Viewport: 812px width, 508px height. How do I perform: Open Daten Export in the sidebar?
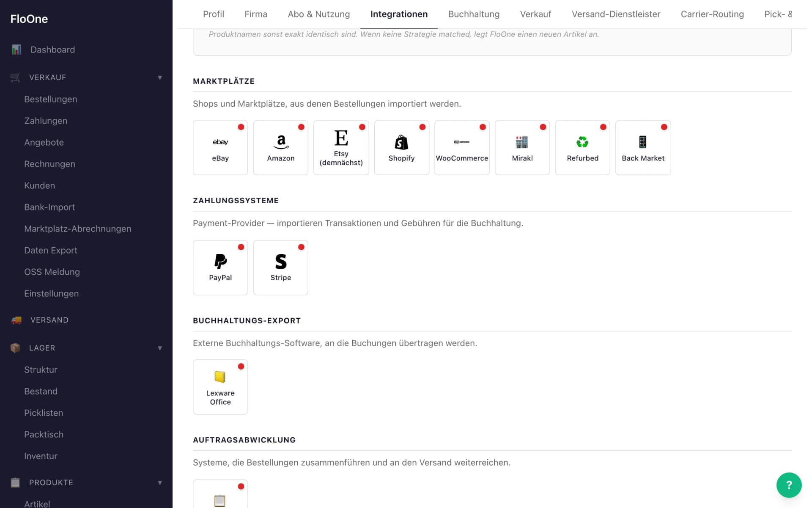[x=51, y=250]
